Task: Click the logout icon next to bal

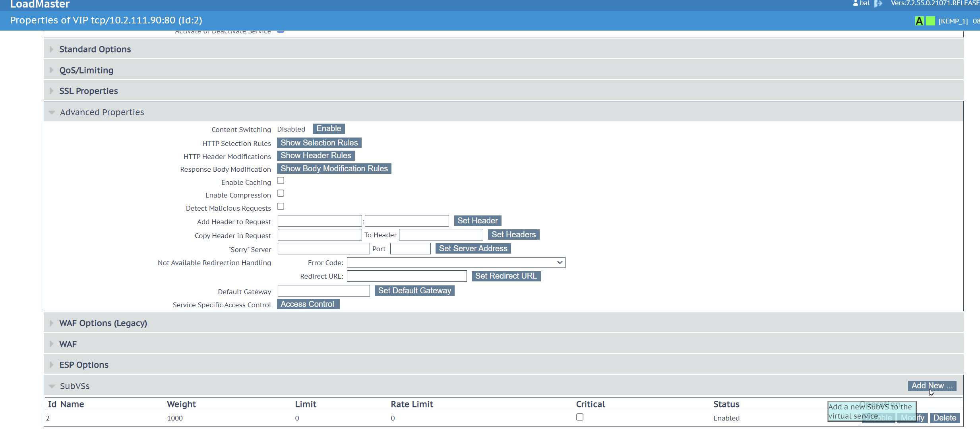Action: (878, 4)
